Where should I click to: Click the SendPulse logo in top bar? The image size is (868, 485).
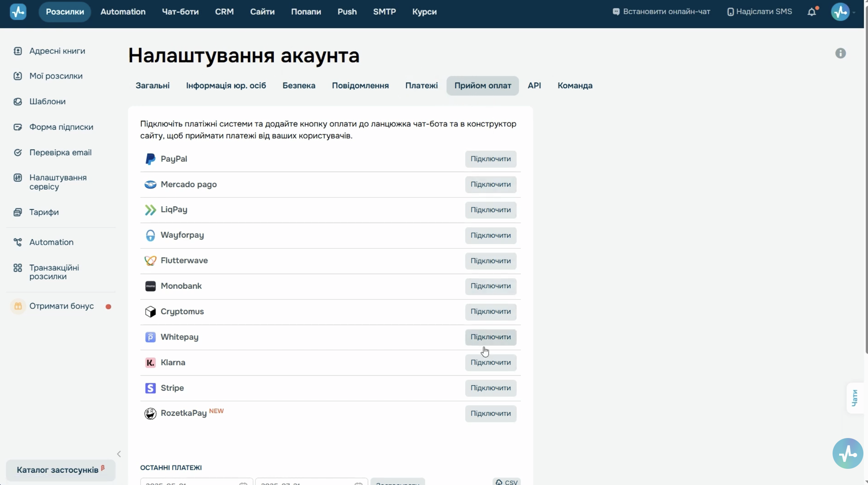click(18, 12)
